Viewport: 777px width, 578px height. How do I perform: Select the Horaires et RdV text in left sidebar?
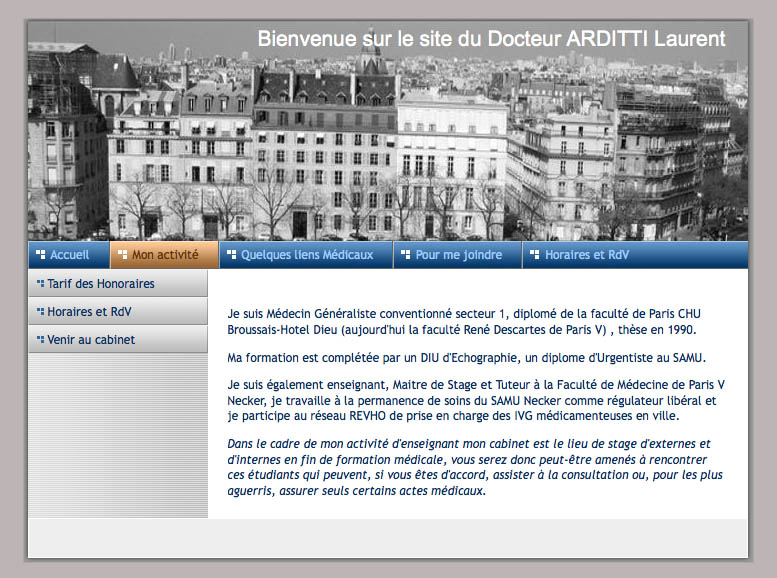tap(89, 312)
